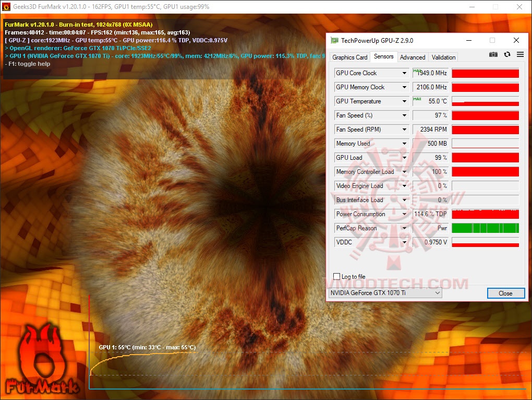Open the GPU Load sensor dropdown
Screen dimensions: 532x400
404,158
